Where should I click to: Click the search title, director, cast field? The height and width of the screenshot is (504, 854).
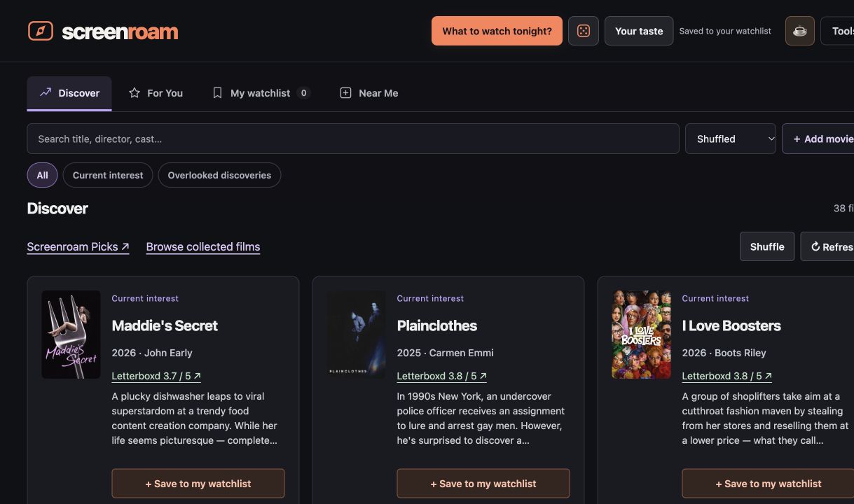[353, 139]
